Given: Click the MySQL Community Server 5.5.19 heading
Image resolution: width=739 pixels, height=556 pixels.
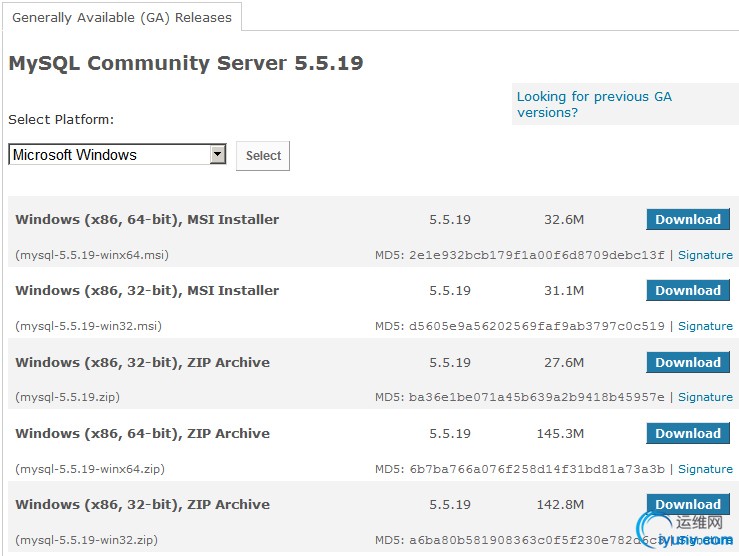Looking at the screenshot, I should pos(186,64).
